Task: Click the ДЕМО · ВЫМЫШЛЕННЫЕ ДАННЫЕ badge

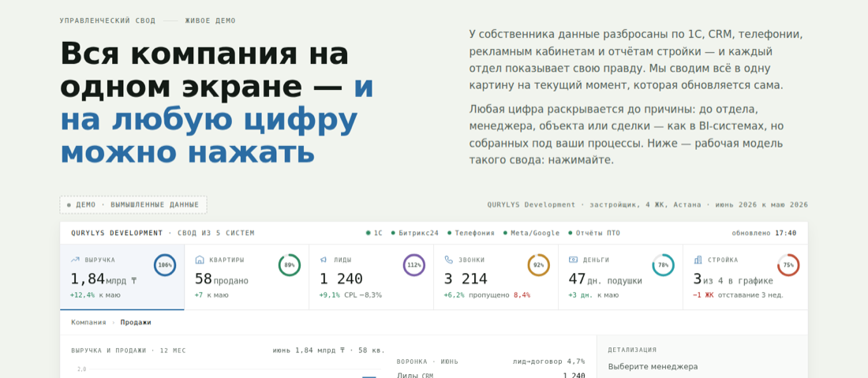Action: pos(133,204)
